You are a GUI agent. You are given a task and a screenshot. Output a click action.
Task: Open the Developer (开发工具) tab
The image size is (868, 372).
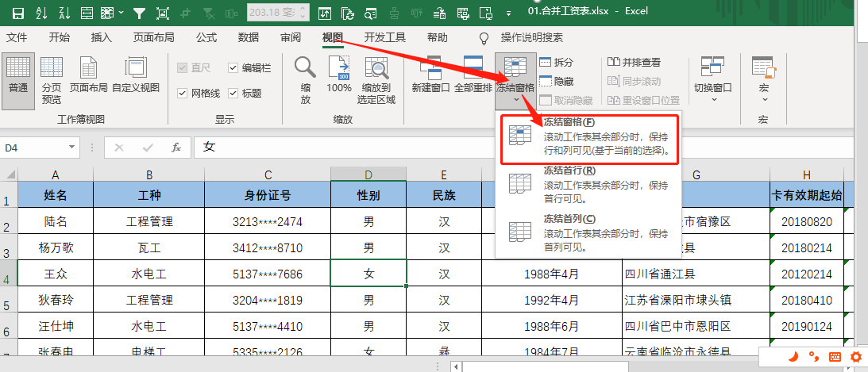384,37
